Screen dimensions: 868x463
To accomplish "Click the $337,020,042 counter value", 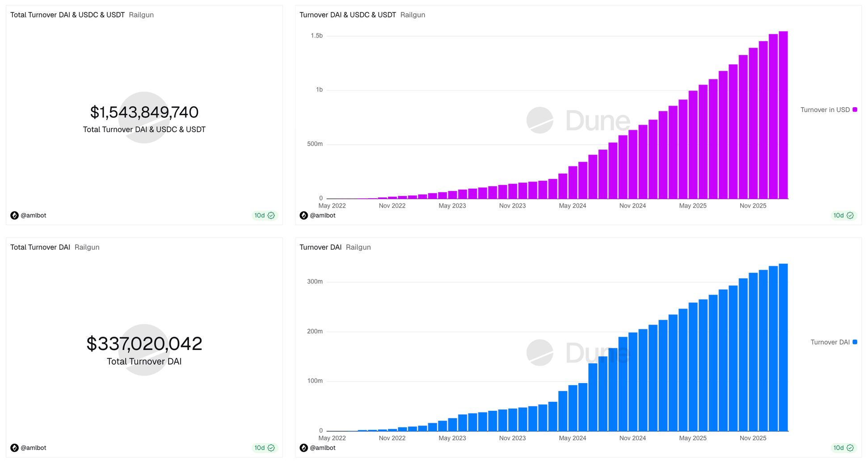I will click(144, 344).
